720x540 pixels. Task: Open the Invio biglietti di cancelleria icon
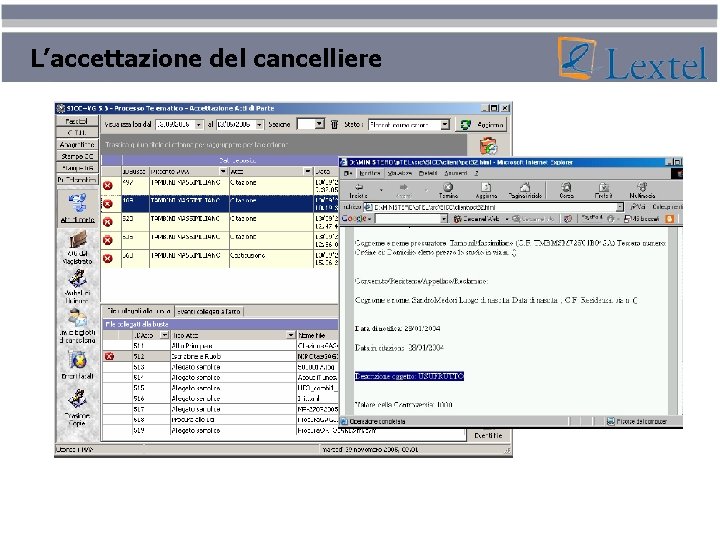[x=77, y=317]
